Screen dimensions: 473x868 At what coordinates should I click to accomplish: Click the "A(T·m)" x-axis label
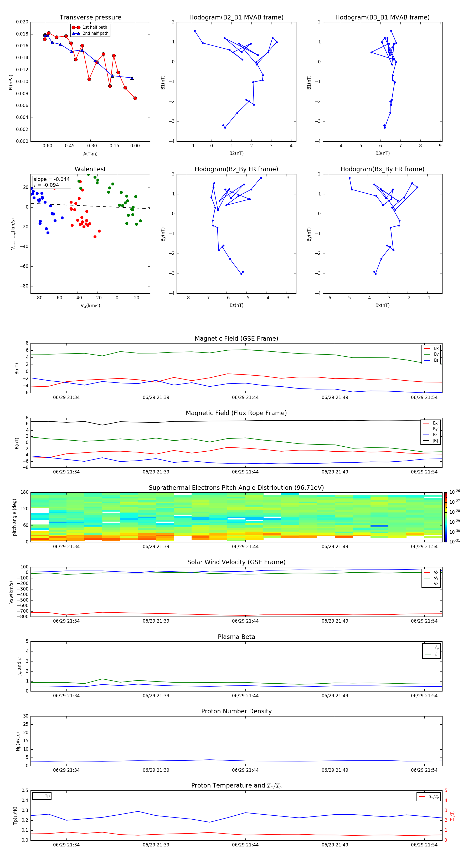[x=90, y=154]
